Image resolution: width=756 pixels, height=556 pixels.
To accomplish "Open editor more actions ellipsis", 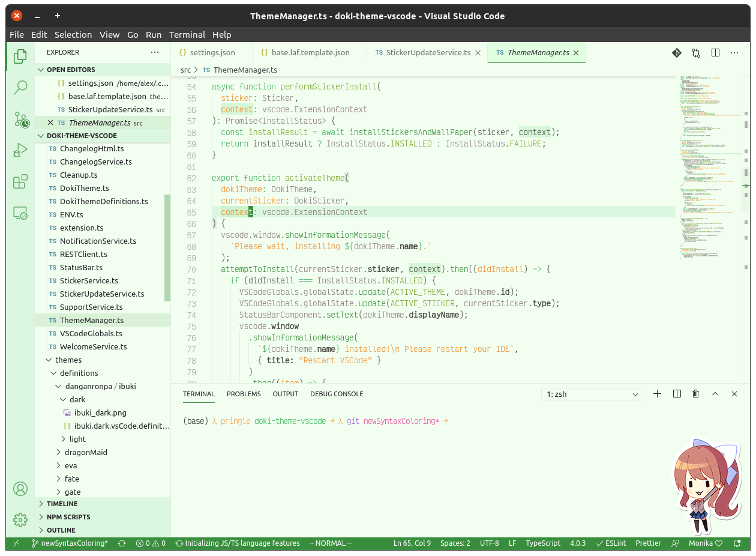I will (734, 53).
